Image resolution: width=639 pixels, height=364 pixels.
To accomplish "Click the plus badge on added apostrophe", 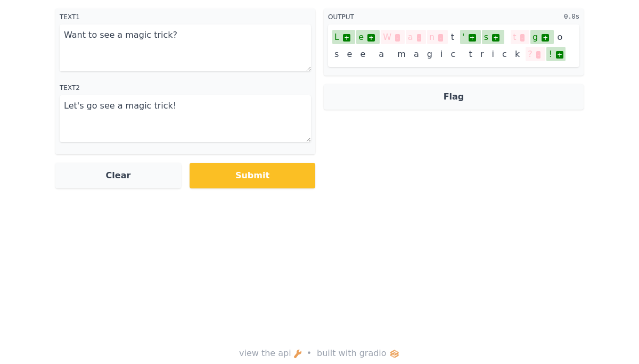I will click(x=472, y=38).
